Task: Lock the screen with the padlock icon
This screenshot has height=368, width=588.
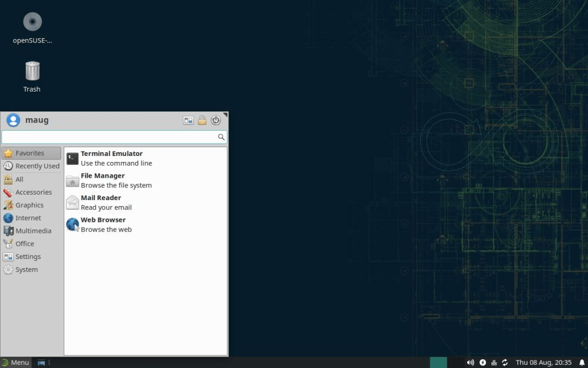Action: (x=202, y=120)
